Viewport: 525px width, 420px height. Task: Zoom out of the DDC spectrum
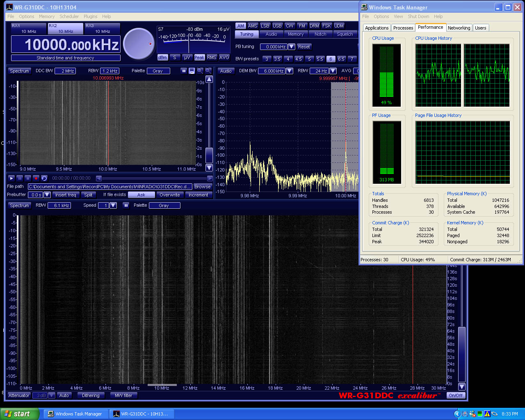[208, 71]
